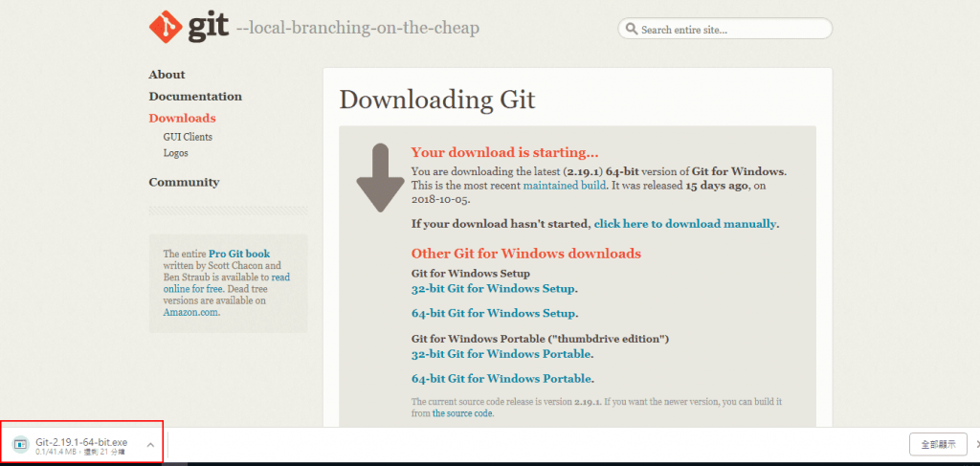Open the Logos sublink

(176, 152)
